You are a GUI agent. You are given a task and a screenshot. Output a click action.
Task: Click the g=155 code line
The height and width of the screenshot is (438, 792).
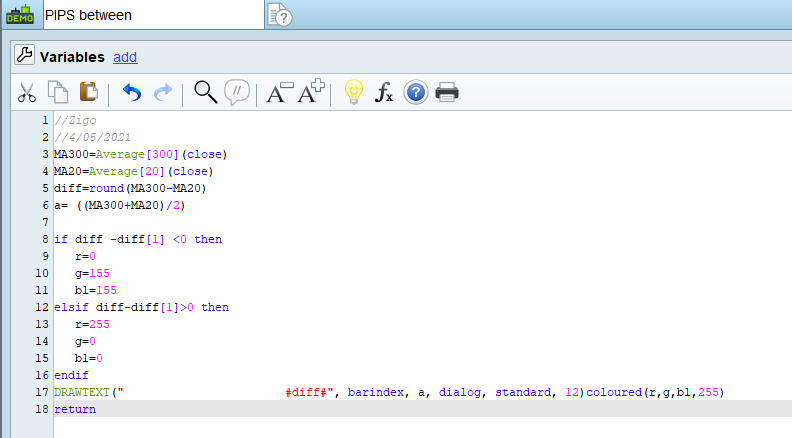[92, 273]
